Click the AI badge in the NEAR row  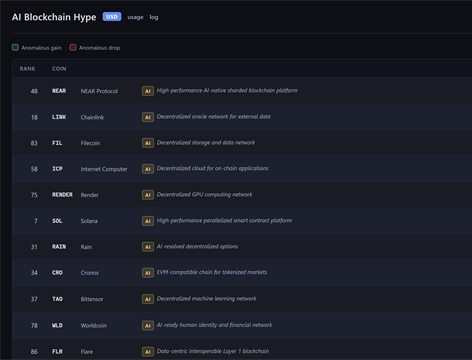coord(148,91)
